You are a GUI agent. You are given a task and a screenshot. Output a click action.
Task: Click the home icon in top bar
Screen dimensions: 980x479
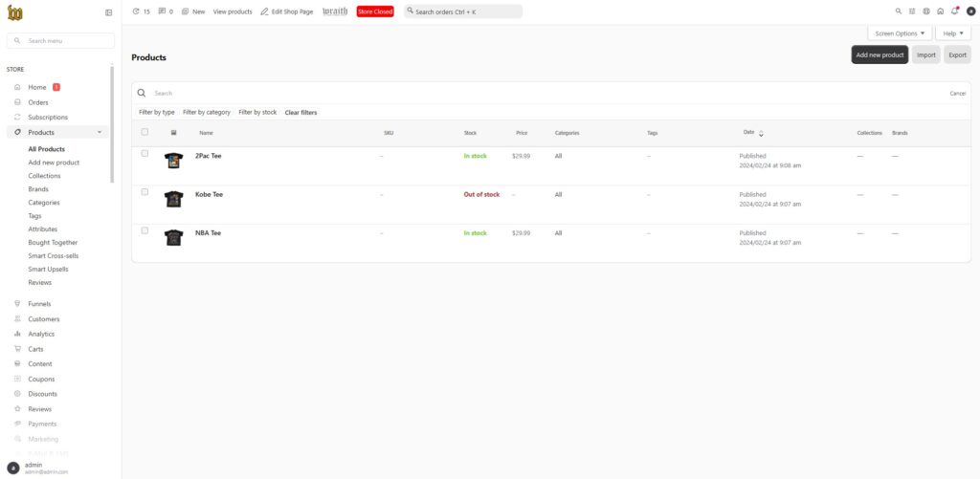coord(940,11)
